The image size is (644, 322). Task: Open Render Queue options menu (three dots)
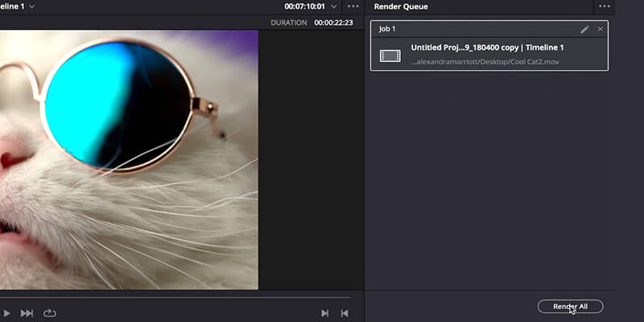tap(605, 6)
